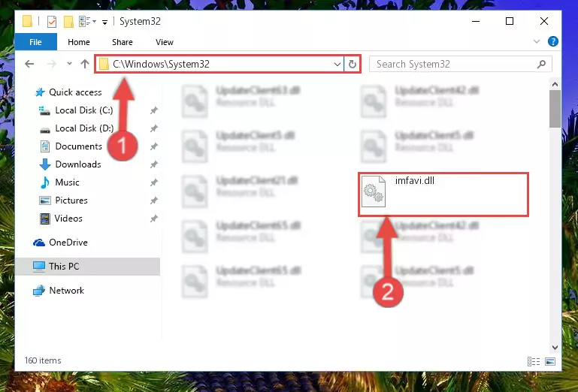Go up one folder level
The width and height of the screenshot is (578, 392).
pyautogui.click(x=85, y=64)
